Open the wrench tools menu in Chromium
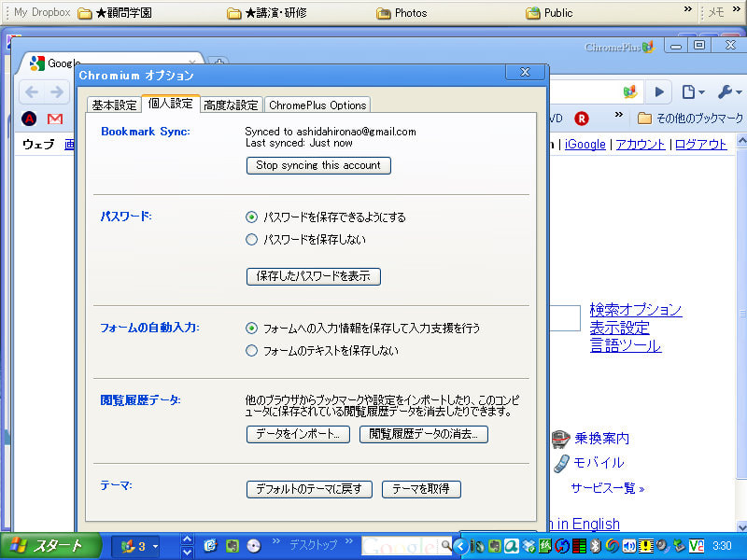Screen dimensions: 747x560 (x=726, y=92)
